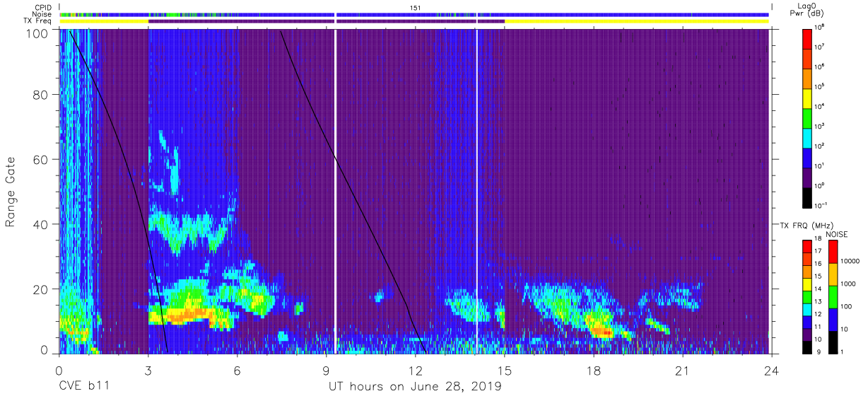Click the 15 tick on UT hours axis
868x401 pixels.
(x=505, y=371)
